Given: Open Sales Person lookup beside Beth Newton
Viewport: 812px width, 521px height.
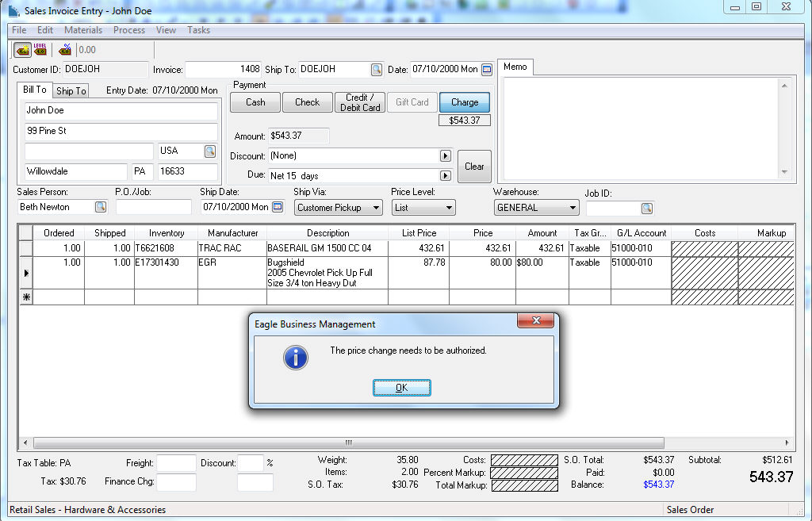Looking at the screenshot, I should click(x=101, y=207).
